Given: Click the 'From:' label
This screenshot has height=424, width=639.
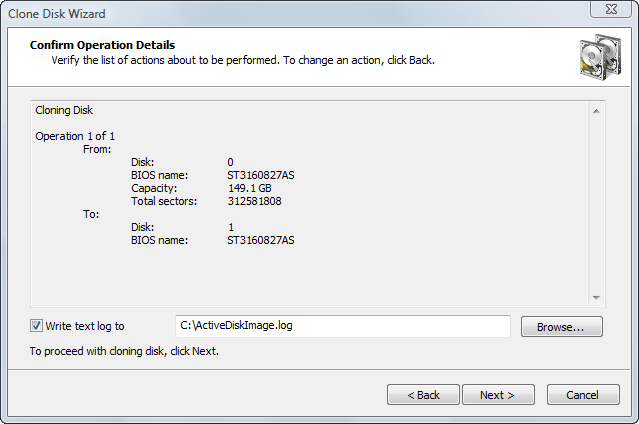Looking at the screenshot, I should (97, 149).
